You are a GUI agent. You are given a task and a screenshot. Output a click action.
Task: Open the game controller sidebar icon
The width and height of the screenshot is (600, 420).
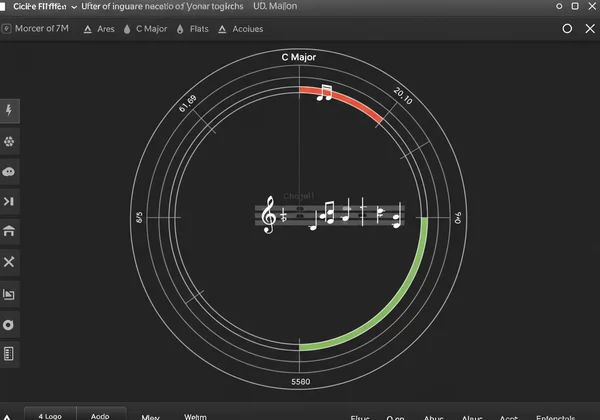point(9,172)
